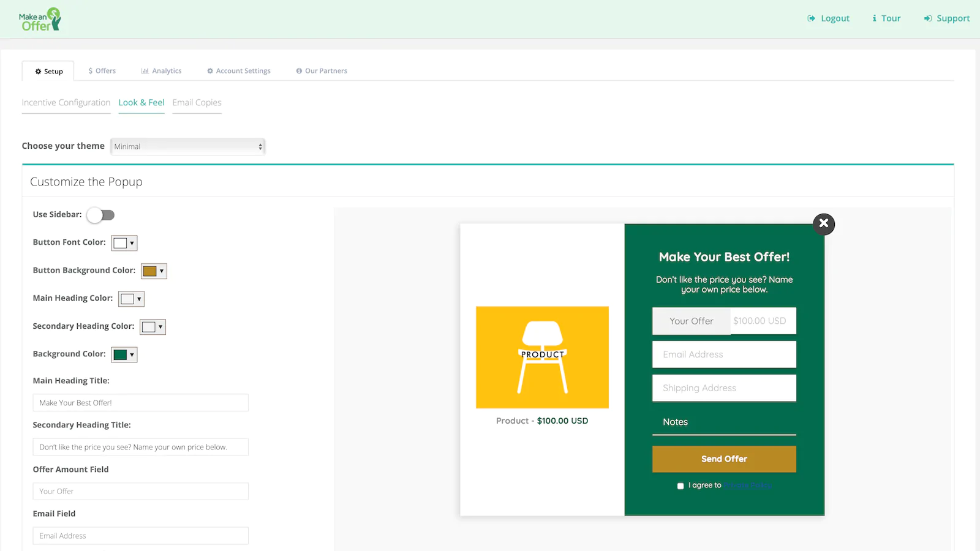Toggle the Use Sidebar switch
This screenshot has width=980, height=551.
[x=100, y=215]
